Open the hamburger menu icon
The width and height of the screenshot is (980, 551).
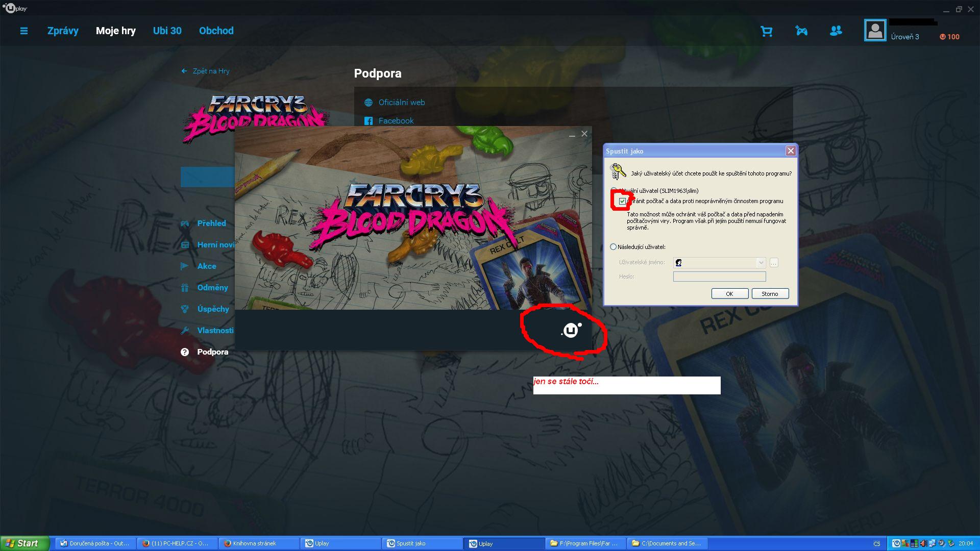tap(23, 31)
